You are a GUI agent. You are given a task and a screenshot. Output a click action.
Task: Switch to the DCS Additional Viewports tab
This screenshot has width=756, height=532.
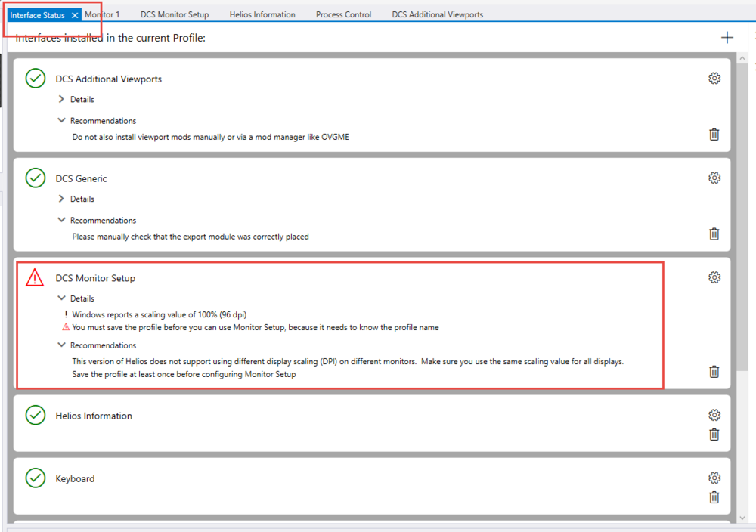(437, 14)
